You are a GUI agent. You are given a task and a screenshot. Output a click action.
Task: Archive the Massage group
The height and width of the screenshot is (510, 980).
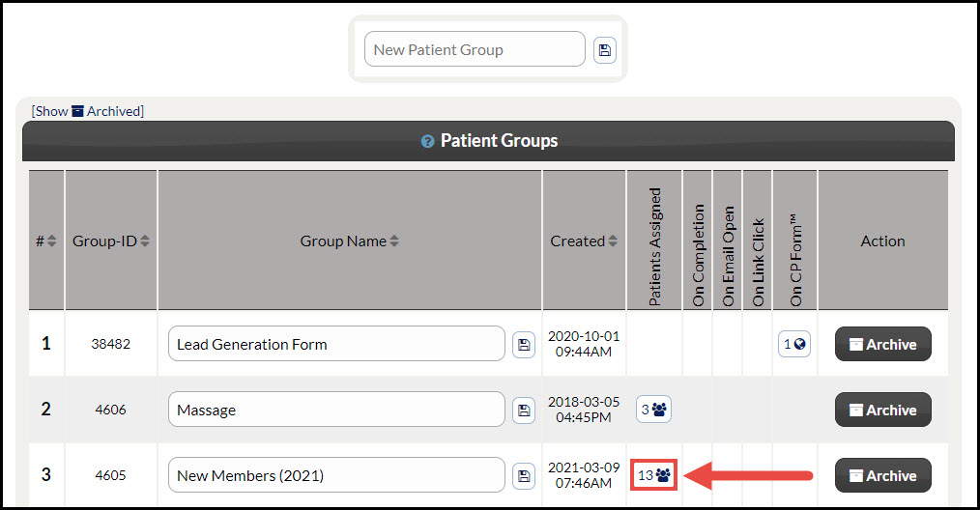click(x=883, y=410)
